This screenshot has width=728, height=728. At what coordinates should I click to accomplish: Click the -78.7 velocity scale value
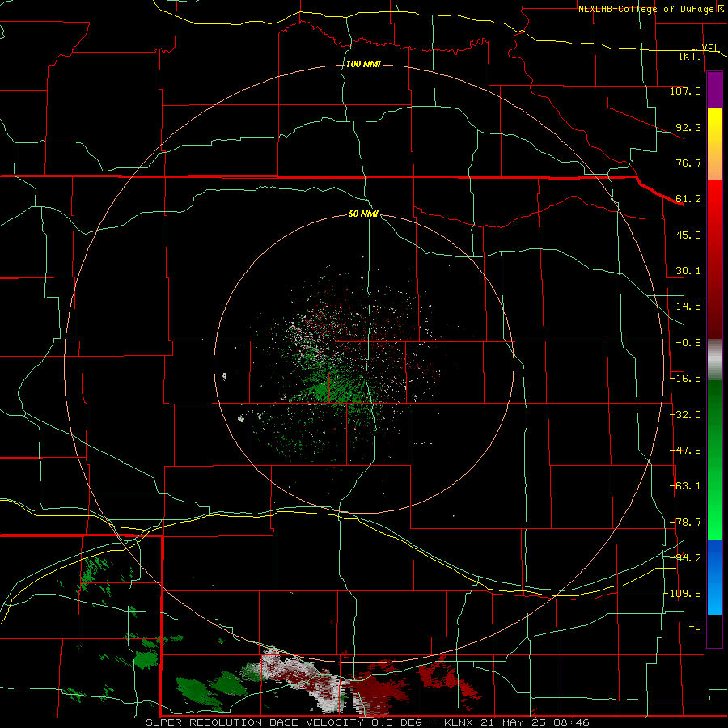685,523
